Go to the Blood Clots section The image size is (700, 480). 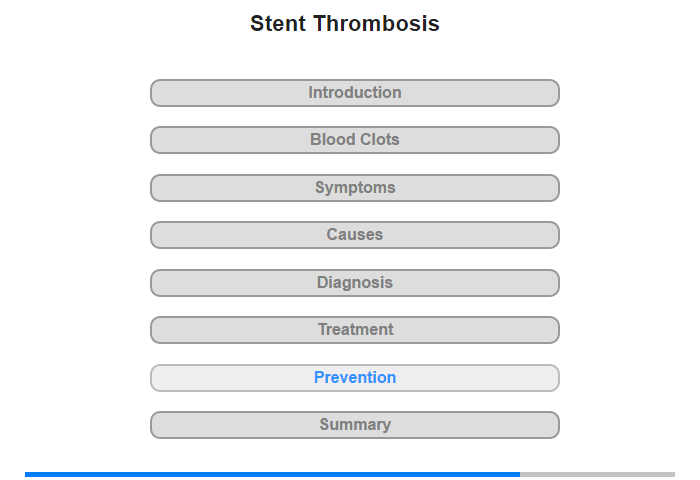tap(354, 140)
